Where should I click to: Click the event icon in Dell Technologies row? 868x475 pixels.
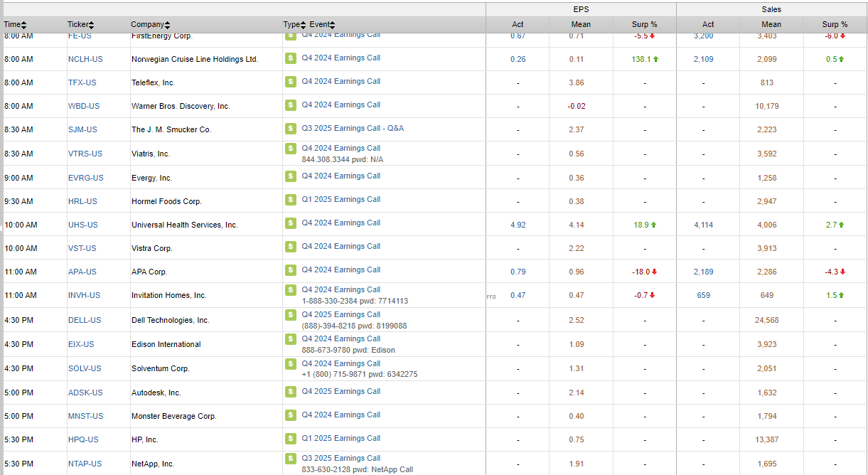pyautogui.click(x=290, y=315)
